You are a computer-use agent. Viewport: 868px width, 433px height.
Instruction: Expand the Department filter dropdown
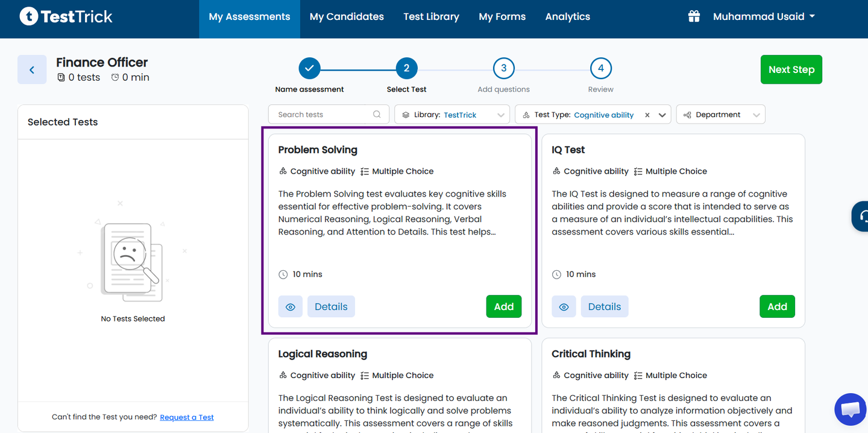(x=721, y=115)
